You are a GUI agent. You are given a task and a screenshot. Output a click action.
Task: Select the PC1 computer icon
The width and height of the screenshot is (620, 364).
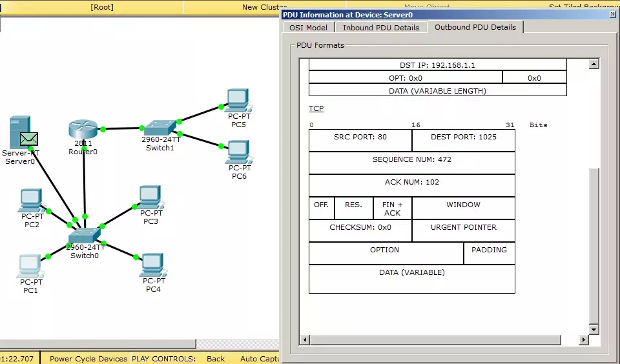30,267
